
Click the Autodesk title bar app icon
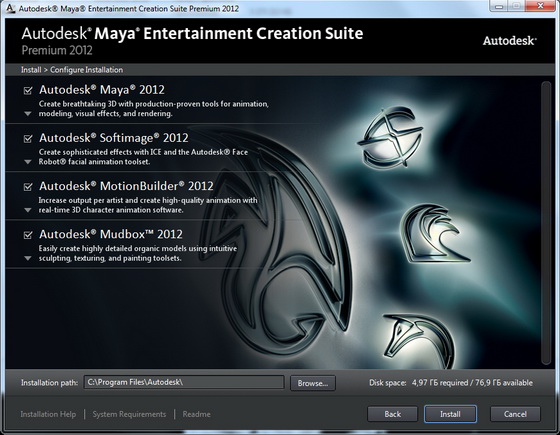coord(10,8)
